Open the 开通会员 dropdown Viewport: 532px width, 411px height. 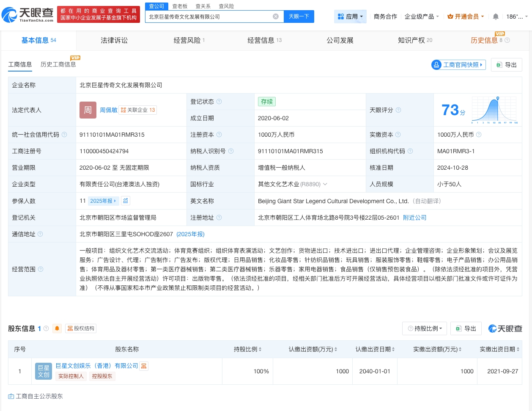pyautogui.click(x=466, y=17)
